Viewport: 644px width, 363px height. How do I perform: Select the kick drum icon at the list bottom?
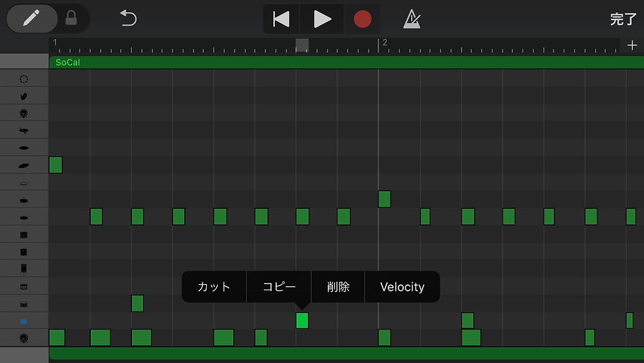pyautogui.click(x=24, y=338)
